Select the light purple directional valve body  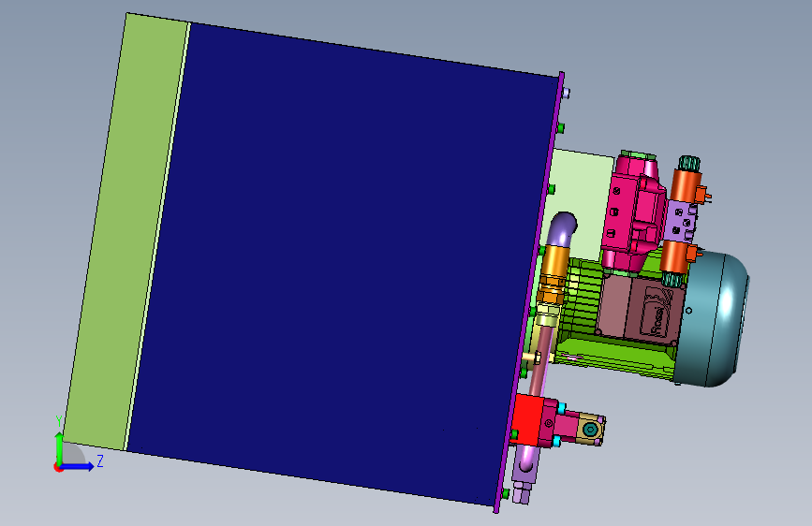pyautogui.click(x=681, y=222)
